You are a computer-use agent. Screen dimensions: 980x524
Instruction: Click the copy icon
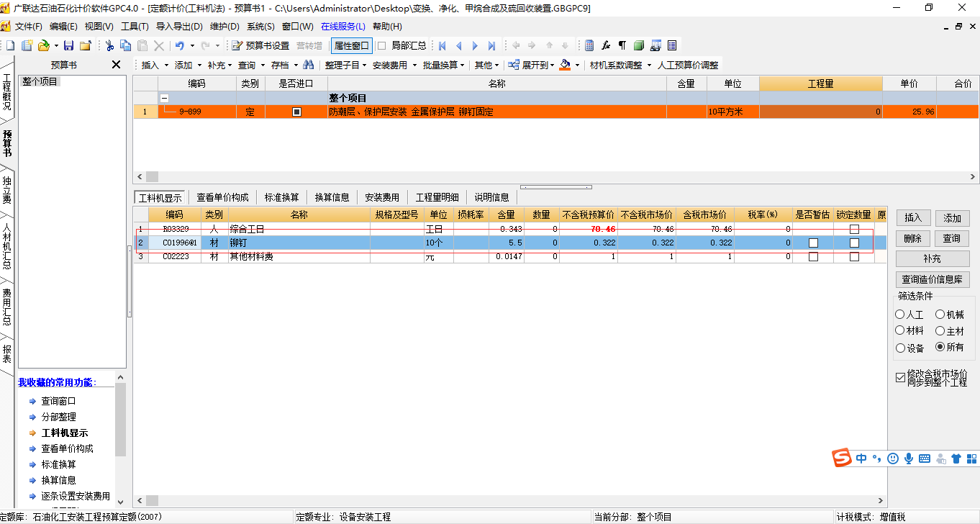[x=125, y=45]
